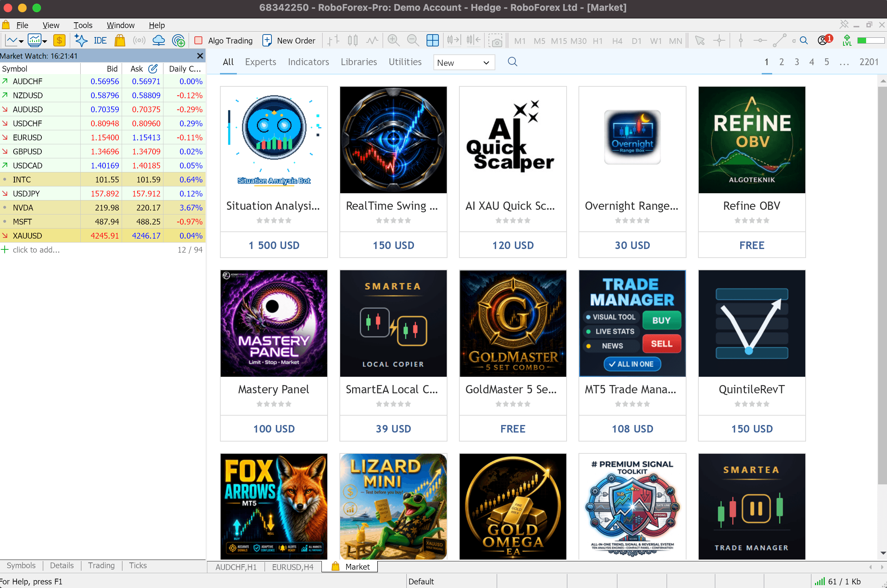Close the Market Watch panel
The image size is (887, 588).
pos(200,56)
